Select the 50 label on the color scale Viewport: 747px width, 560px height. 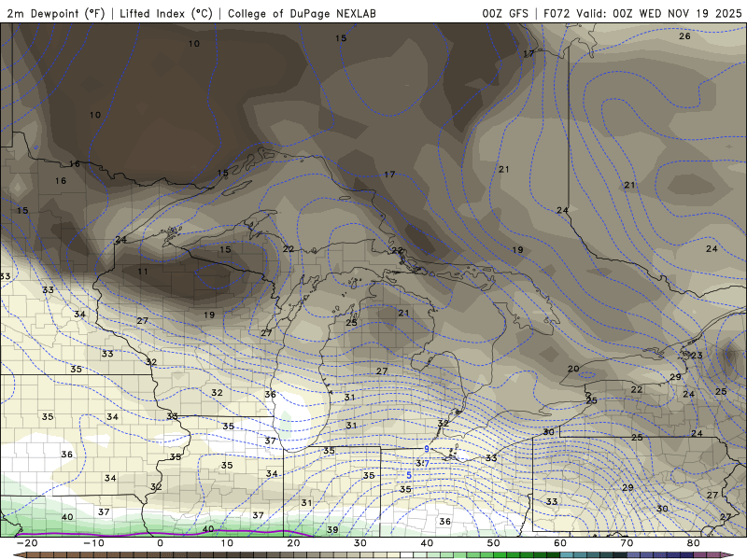point(494,543)
